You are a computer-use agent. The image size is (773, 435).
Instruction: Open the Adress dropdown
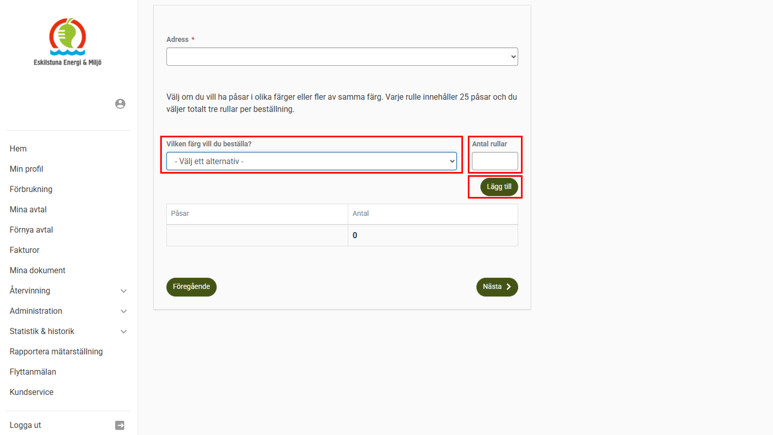pos(342,57)
